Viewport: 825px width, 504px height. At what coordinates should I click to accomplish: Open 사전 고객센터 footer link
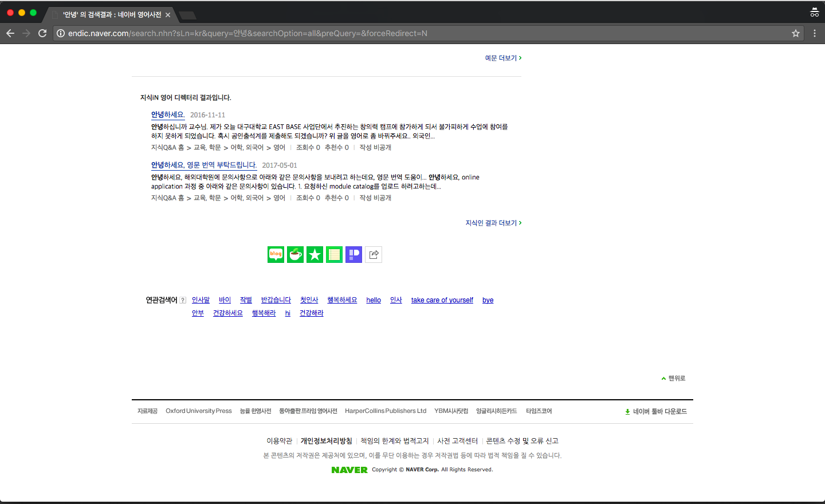coord(458,441)
